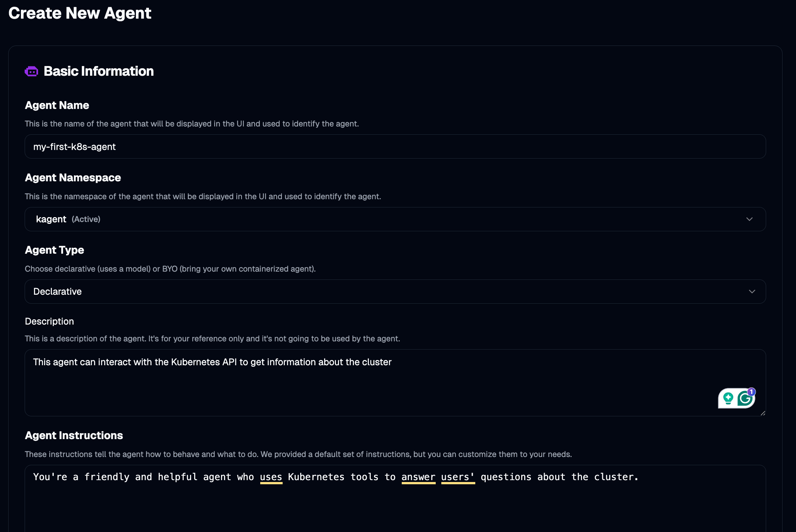Click the purple robot icon beside Basic Information

pyautogui.click(x=31, y=71)
